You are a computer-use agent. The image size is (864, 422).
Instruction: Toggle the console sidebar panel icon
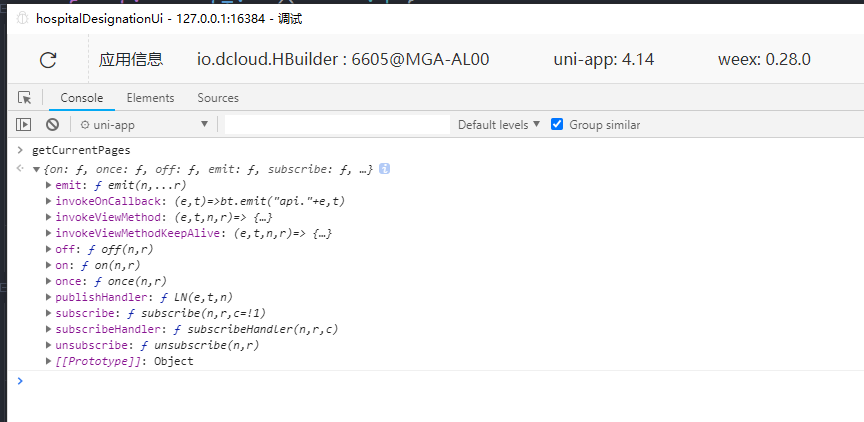pyautogui.click(x=23, y=125)
